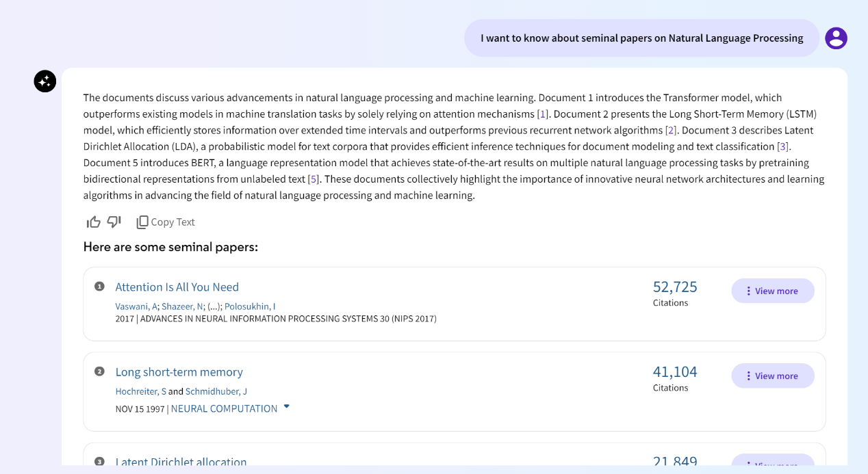Click the 52,725 citations count
The image size is (868, 474).
674,287
